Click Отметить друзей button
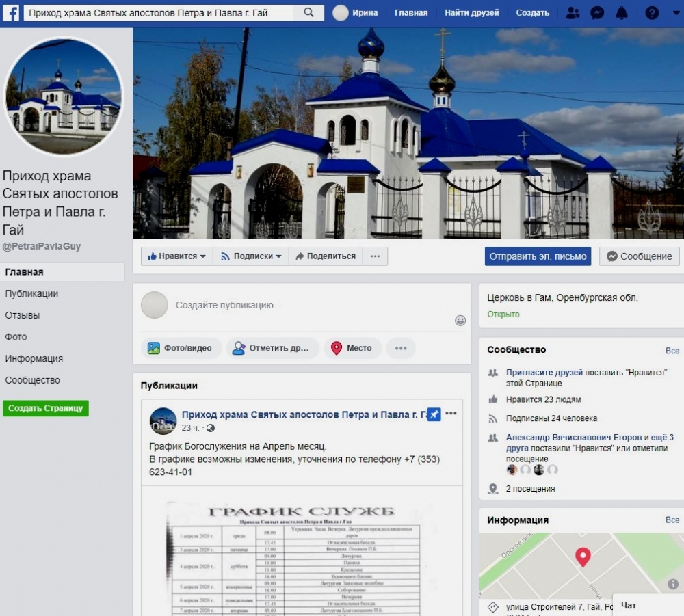 272,348
